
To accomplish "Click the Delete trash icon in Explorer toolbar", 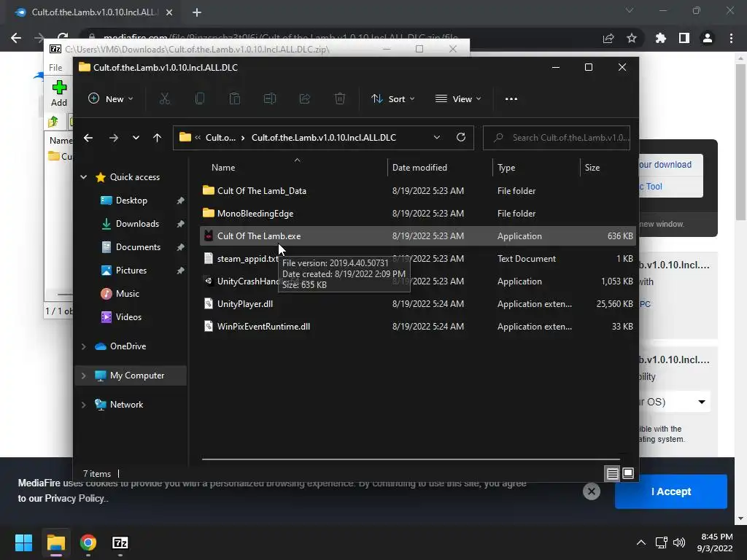I will (x=340, y=98).
